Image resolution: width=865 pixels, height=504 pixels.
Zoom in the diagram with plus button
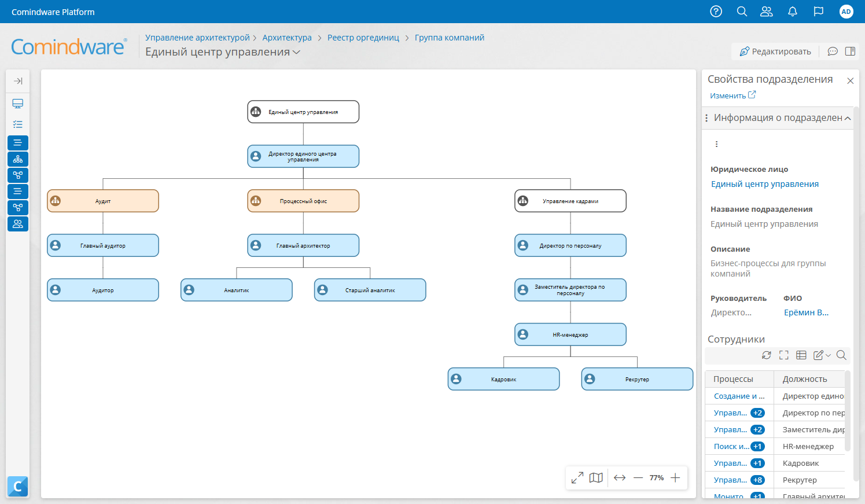pos(675,478)
